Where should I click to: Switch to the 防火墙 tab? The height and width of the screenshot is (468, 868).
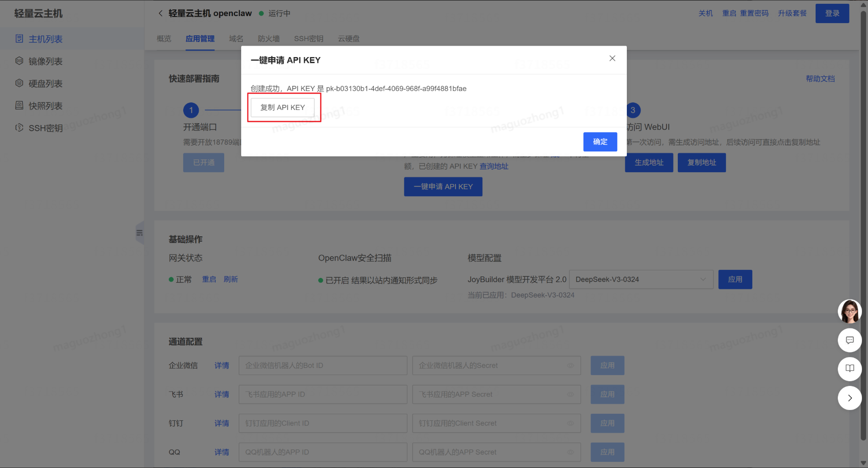[269, 39]
